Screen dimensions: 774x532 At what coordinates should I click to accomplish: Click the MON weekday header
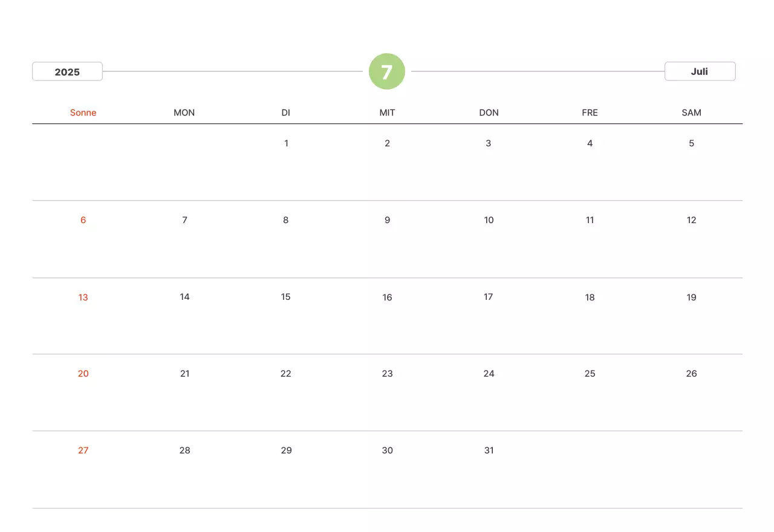(184, 112)
